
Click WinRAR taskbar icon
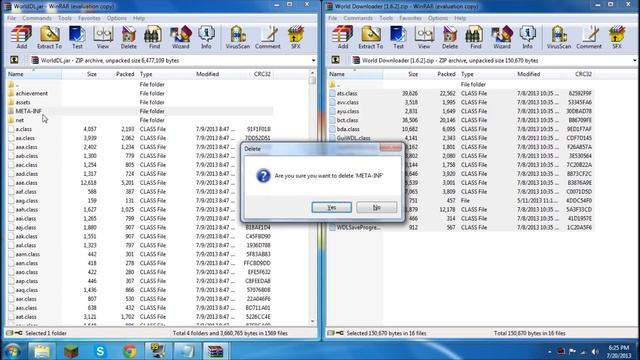coord(216,351)
